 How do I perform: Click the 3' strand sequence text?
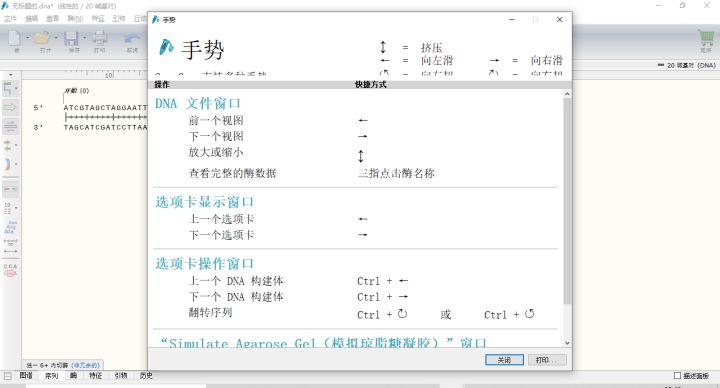click(x=105, y=127)
